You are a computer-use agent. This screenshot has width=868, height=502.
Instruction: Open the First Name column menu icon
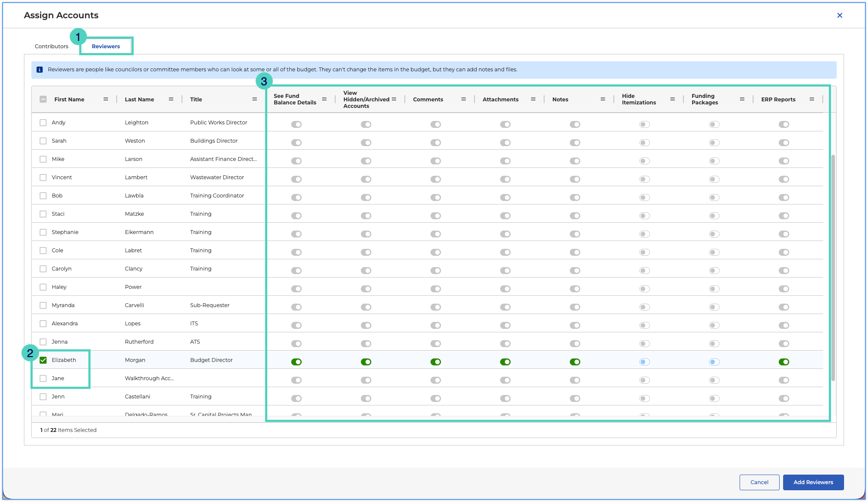(x=106, y=99)
